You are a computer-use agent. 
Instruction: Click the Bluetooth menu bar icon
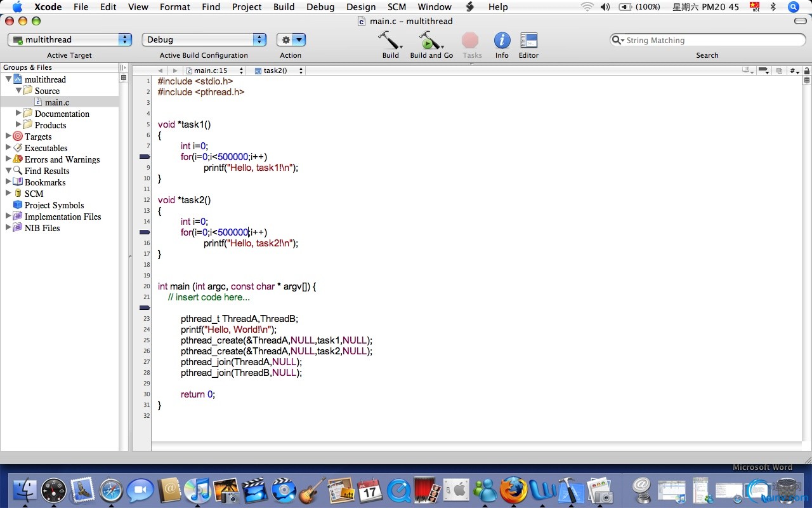pos(773,7)
